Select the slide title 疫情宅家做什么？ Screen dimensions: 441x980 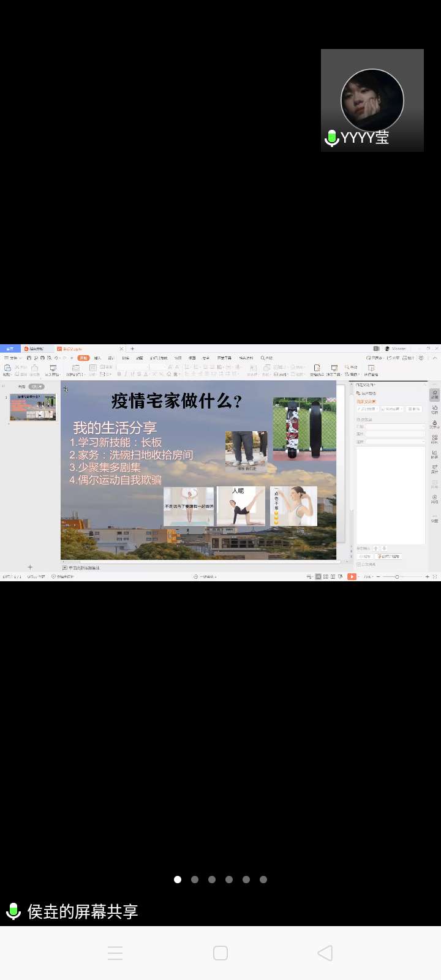(x=177, y=401)
